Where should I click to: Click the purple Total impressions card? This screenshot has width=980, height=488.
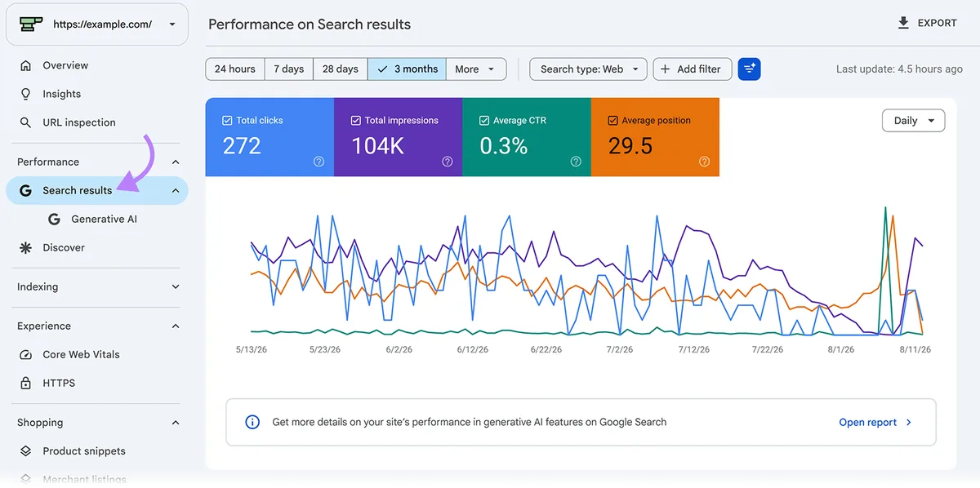click(x=399, y=137)
